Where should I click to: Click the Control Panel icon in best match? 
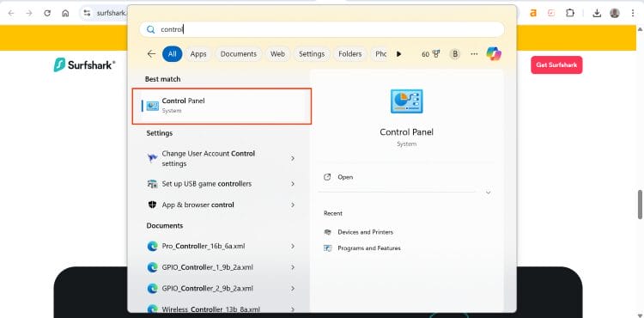point(152,106)
